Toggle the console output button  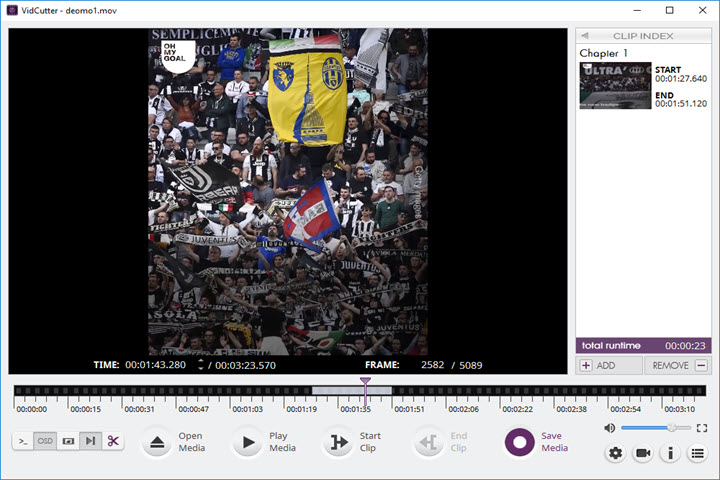coord(23,441)
